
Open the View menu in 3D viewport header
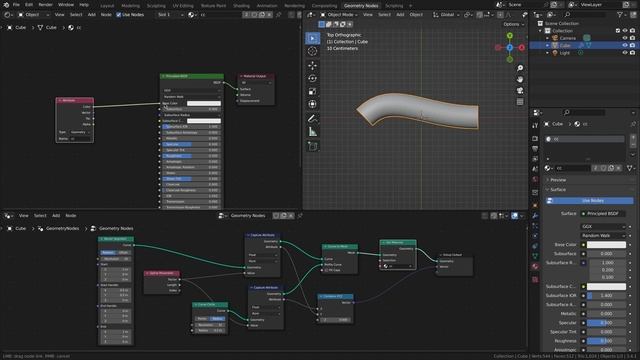coord(368,15)
